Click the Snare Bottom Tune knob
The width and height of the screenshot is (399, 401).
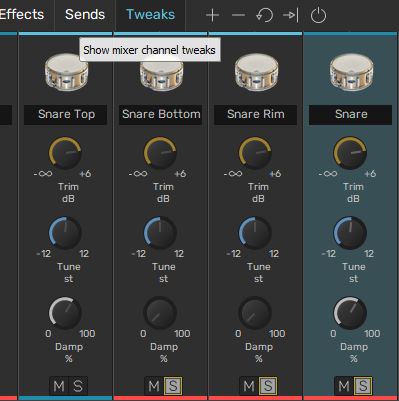click(x=160, y=233)
